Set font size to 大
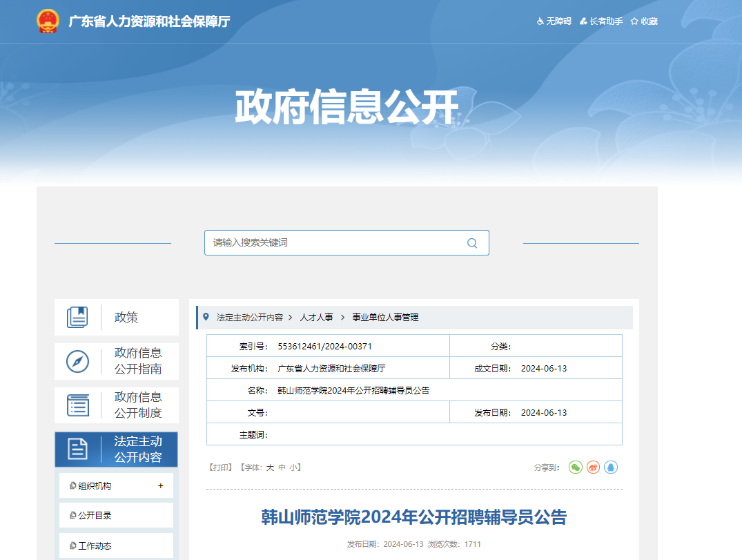 (x=270, y=467)
